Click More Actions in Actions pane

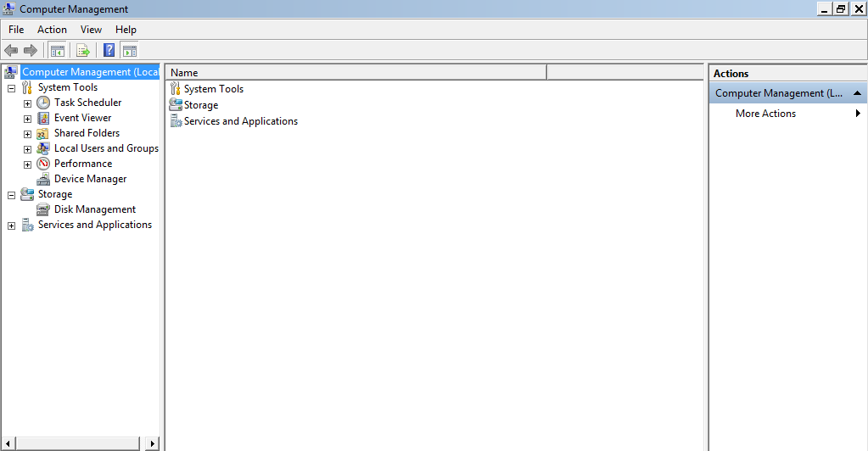(765, 114)
